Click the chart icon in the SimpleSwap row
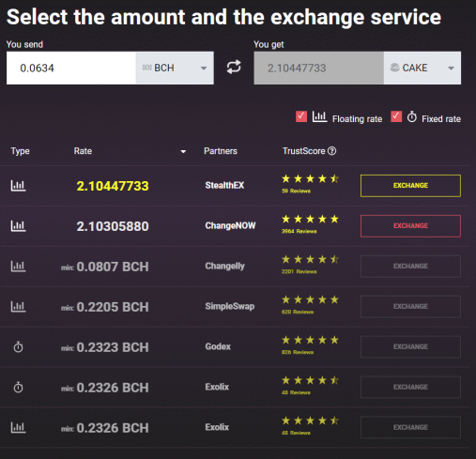 tap(18, 307)
